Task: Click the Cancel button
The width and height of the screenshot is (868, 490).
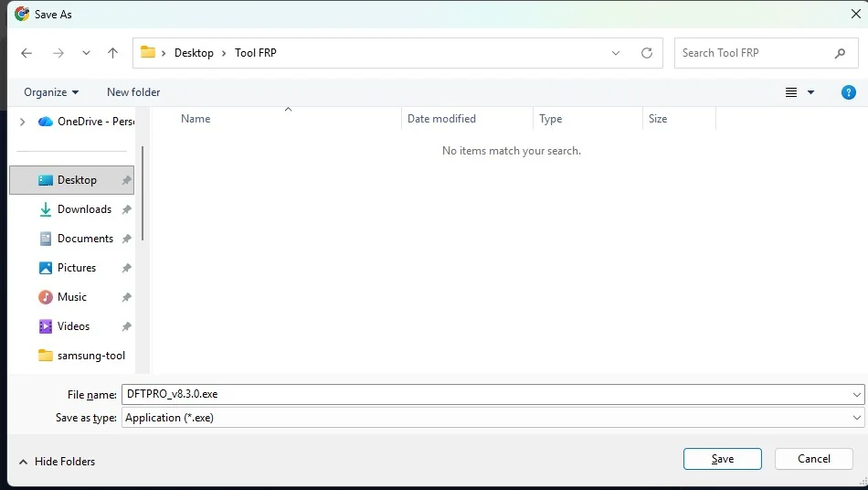Action: pos(814,459)
